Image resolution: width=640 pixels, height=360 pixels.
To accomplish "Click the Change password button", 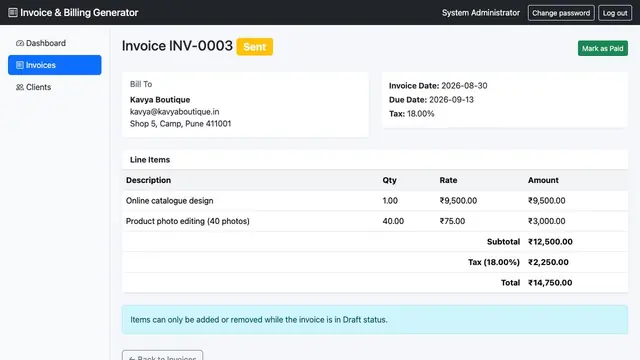I will click(561, 13).
